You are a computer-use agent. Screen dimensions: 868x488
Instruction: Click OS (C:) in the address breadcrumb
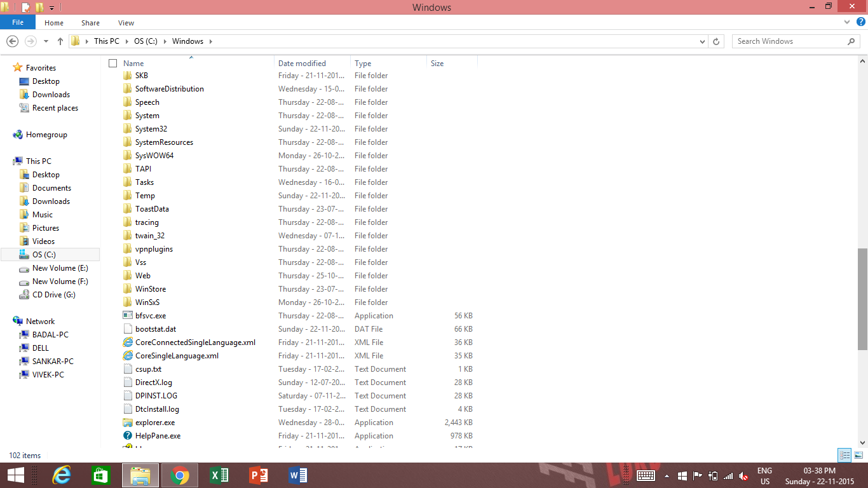146,41
